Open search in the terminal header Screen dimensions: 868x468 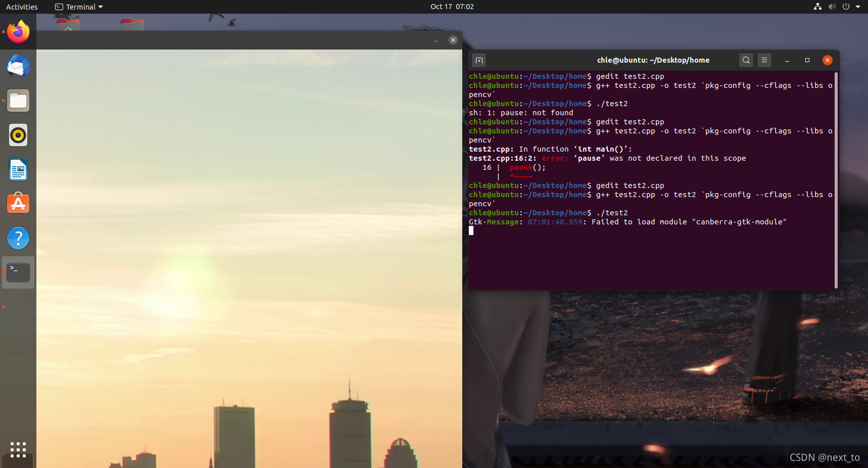click(x=746, y=60)
